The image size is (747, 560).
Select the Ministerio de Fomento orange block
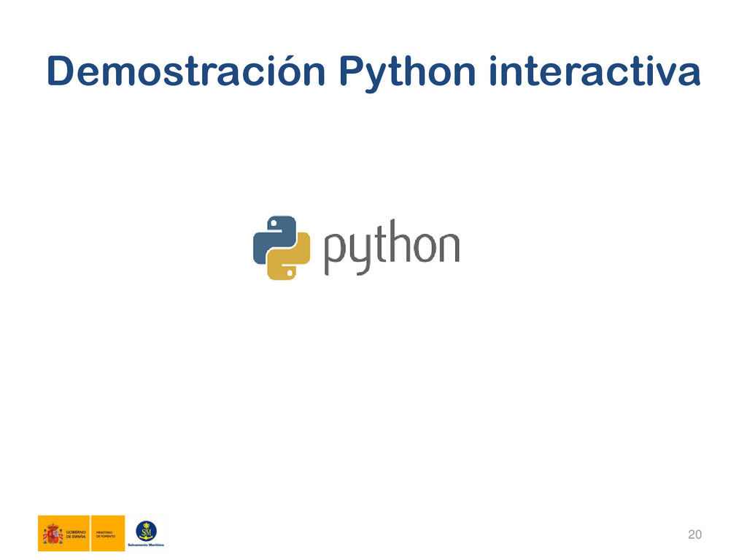108,534
